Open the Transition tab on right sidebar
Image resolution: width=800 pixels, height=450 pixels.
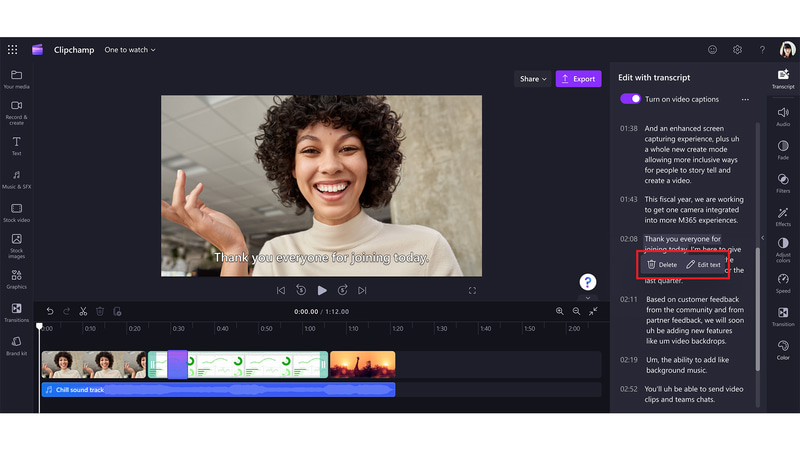pyautogui.click(x=783, y=316)
